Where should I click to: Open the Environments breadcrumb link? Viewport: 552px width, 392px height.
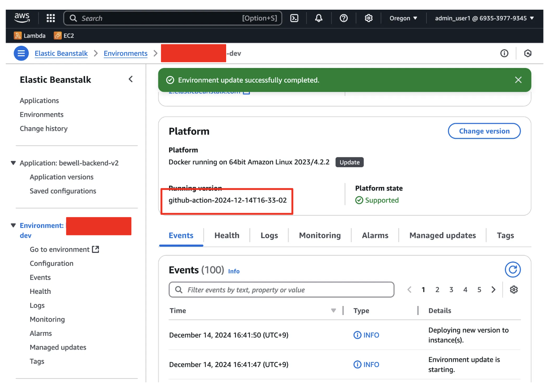126,53
